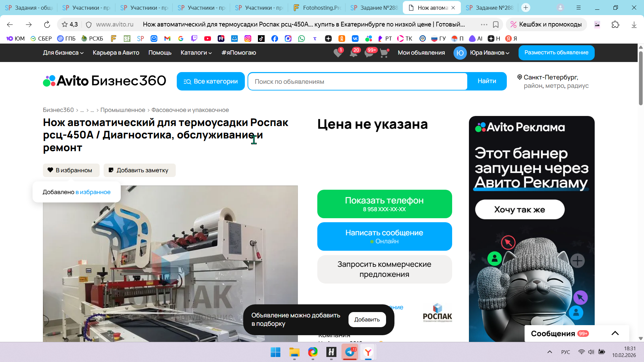Toggle the В избранном favorite button
The height and width of the screenshot is (362, 644).
(x=71, y=170)
